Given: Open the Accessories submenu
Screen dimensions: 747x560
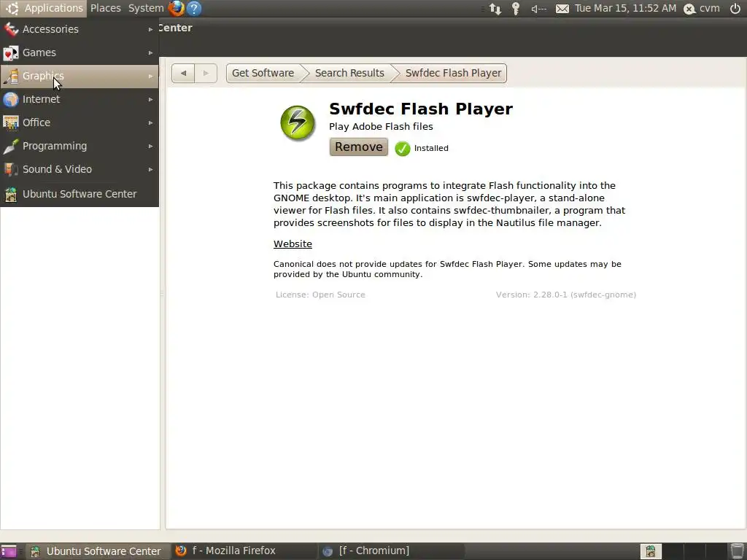Looking at the screenshot, I should tap(79, 29).
